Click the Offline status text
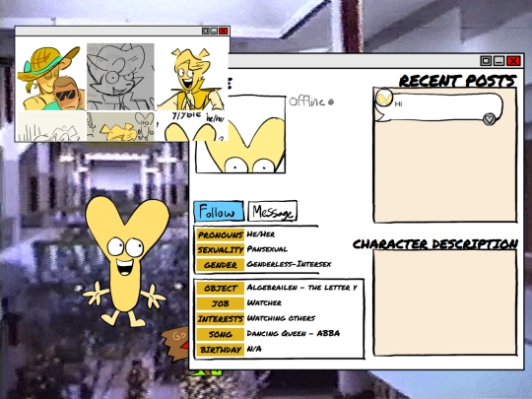This screenshot has height=399, width=532. (306, 101)
